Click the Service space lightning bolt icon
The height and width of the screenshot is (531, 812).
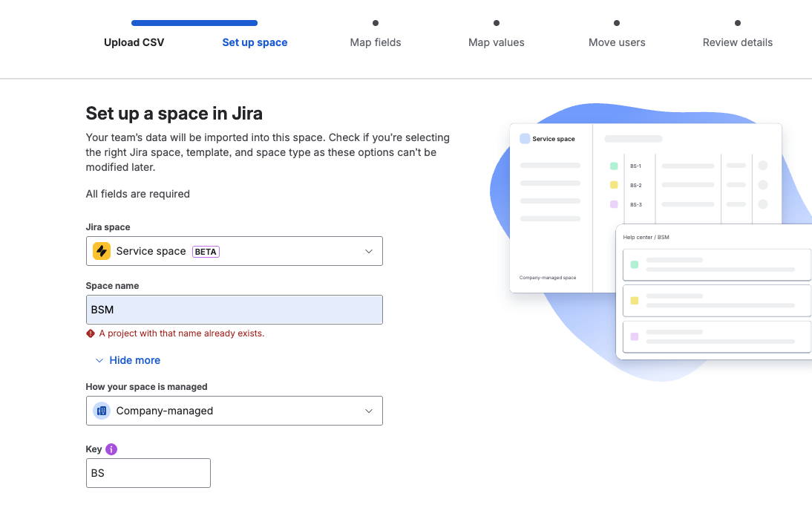[102, 251]
